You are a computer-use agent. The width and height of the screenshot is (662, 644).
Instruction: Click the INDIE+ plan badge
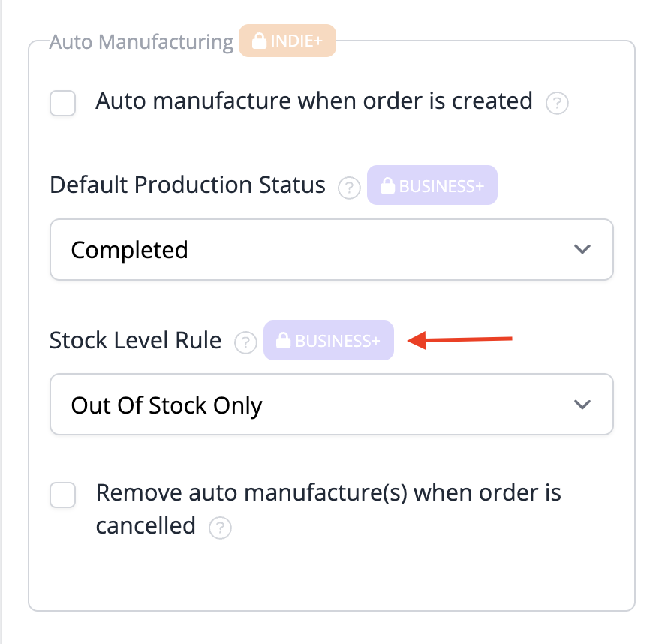tap(287, 41)
